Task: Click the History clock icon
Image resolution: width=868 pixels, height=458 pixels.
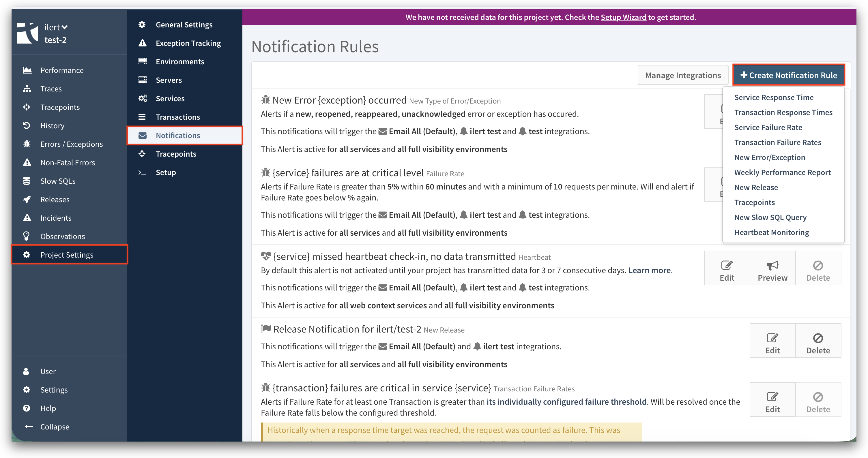Action: [27, 126]
